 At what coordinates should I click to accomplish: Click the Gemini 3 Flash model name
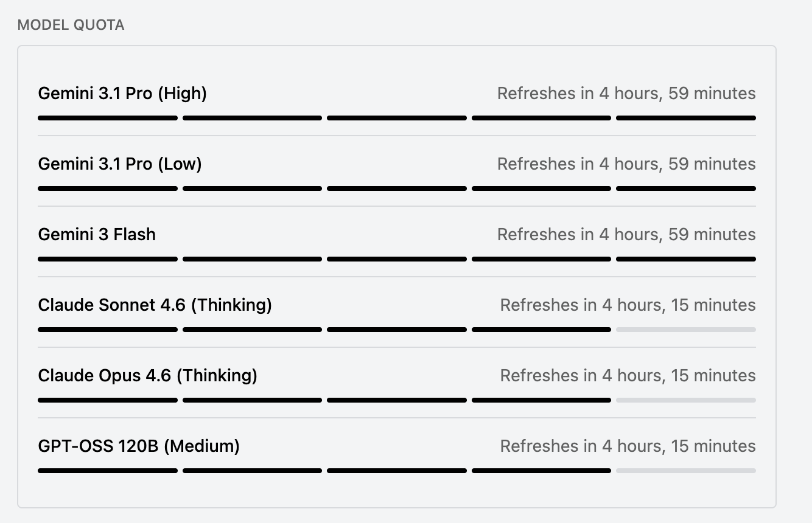(x=97, y=235)
